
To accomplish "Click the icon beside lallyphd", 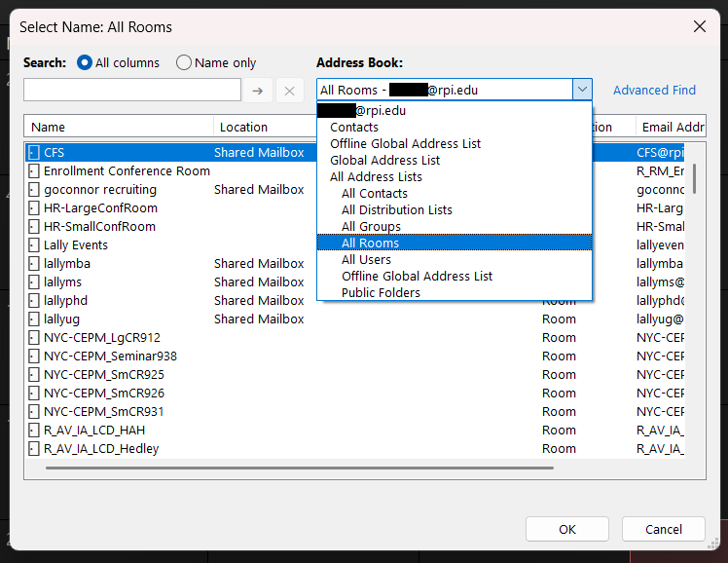I will (x=33, y=301).
